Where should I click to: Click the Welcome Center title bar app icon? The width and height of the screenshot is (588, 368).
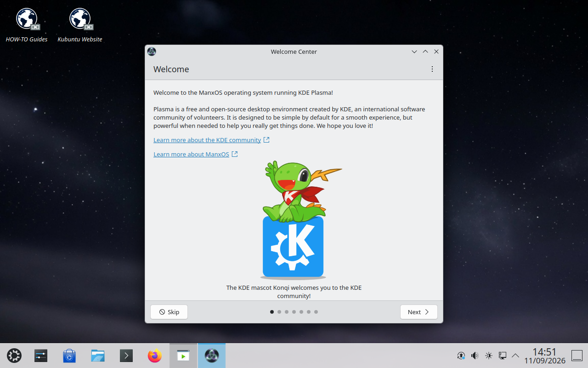[152, 52]
